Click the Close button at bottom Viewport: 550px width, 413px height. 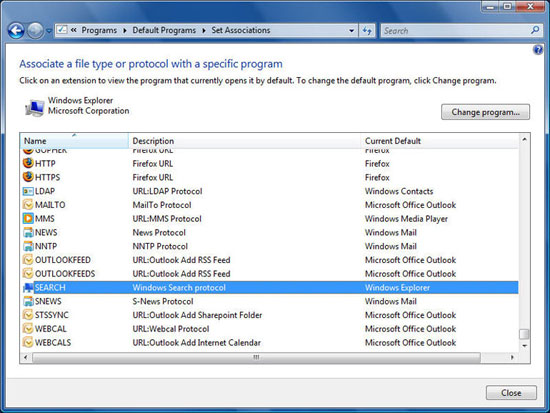point(511,393)
